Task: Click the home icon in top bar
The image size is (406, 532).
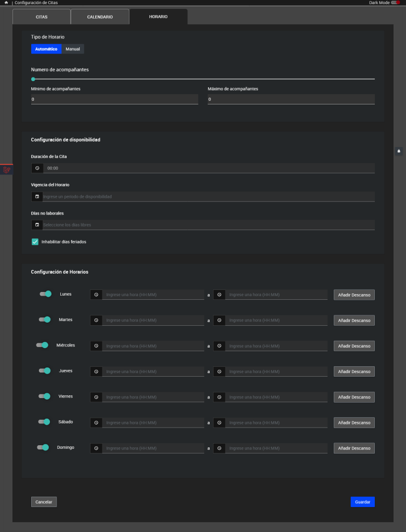Action: point(6,3)
